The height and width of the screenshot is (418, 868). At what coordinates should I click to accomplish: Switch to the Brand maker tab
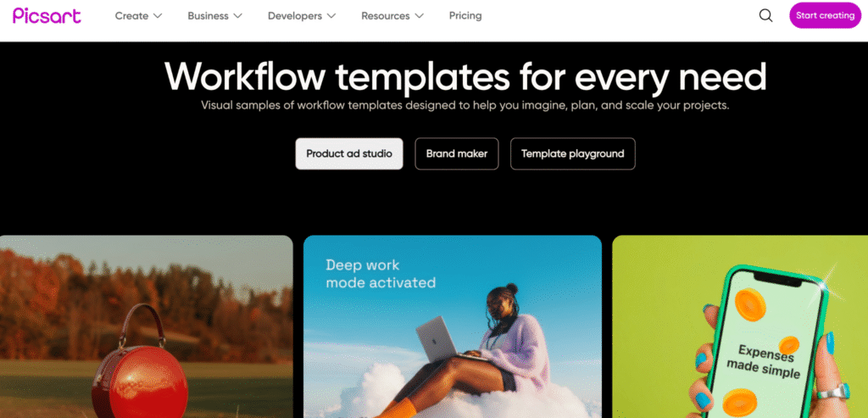457,153
